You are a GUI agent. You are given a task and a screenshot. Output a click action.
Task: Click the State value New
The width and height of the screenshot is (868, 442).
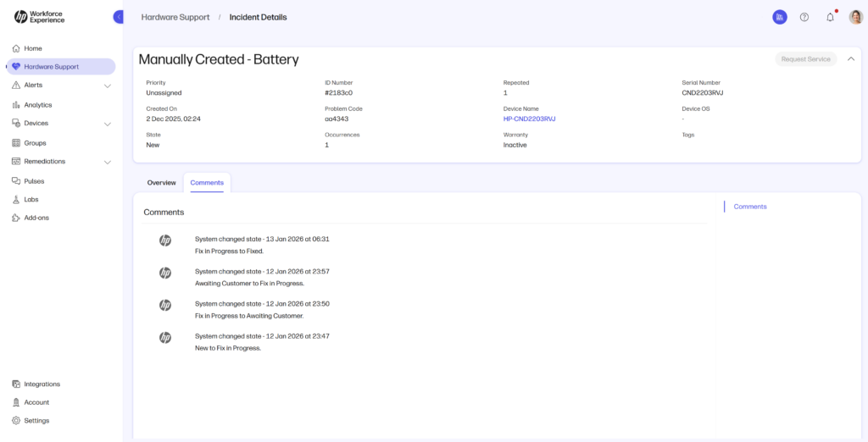[153, 145]
